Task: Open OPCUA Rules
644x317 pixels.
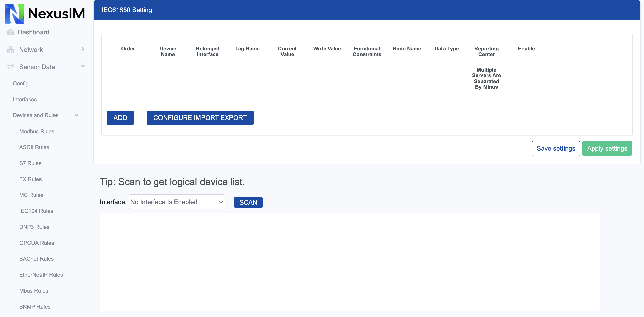Action: coord(36,243)
